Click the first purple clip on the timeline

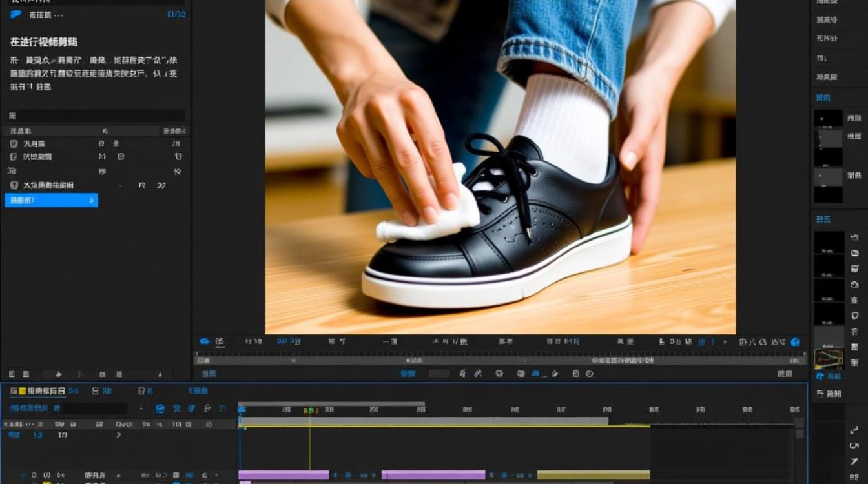click(284, 476)
